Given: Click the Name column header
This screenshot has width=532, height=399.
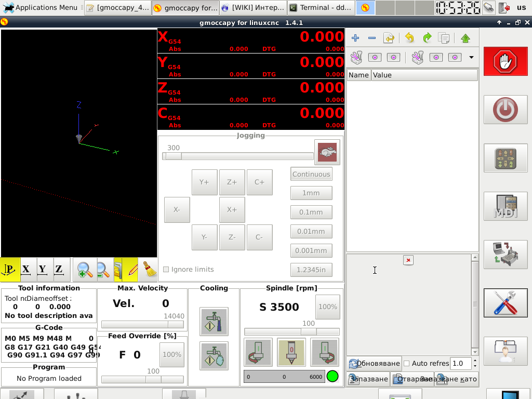Looking at the screenshot, I should tap(358, 75).
